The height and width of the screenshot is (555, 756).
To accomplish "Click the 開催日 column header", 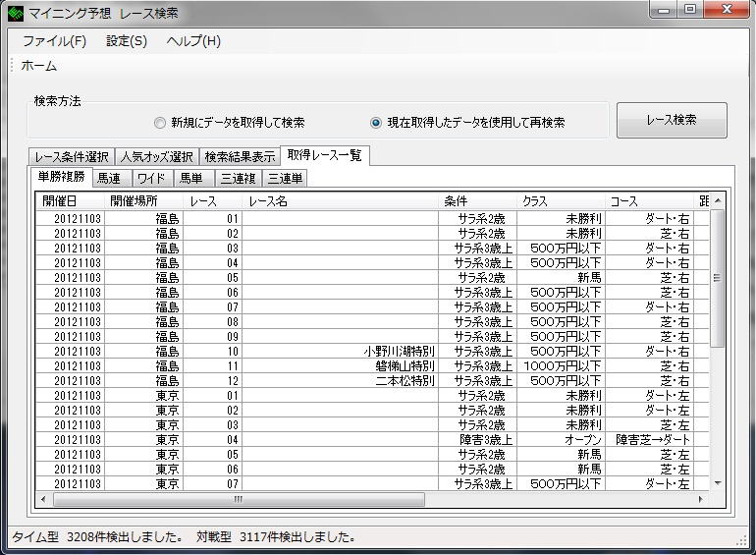I will pyautogui.click(x=71, y=201).
